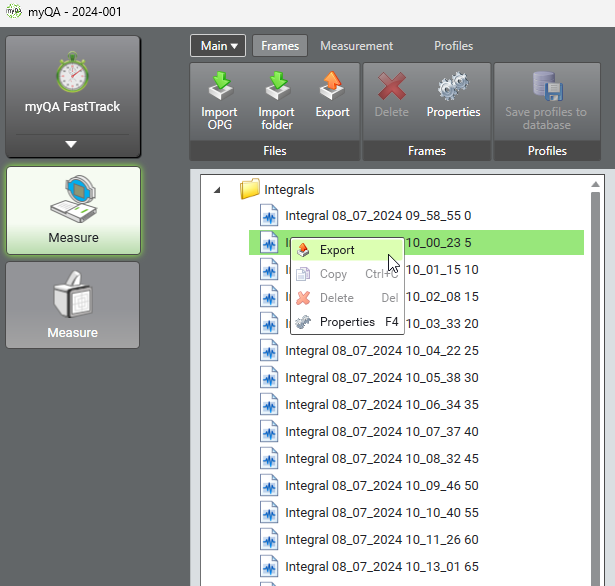Viewport: 615px width, 586px height.
Task: Select Integral 08_07_2024 10_13_01 65
Action: pyautogui.click(x=382, y=567)
